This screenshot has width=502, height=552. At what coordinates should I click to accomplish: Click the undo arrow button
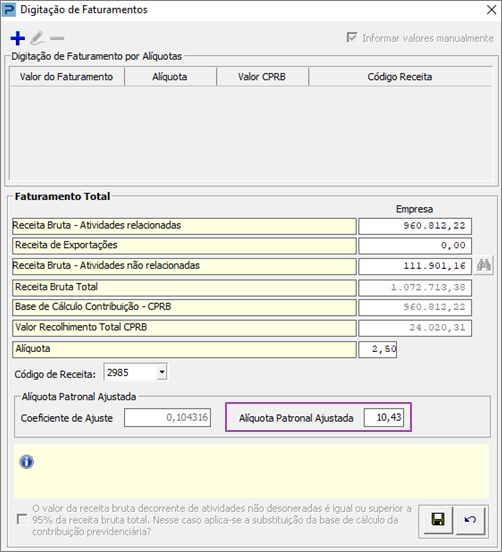[470, 520]
